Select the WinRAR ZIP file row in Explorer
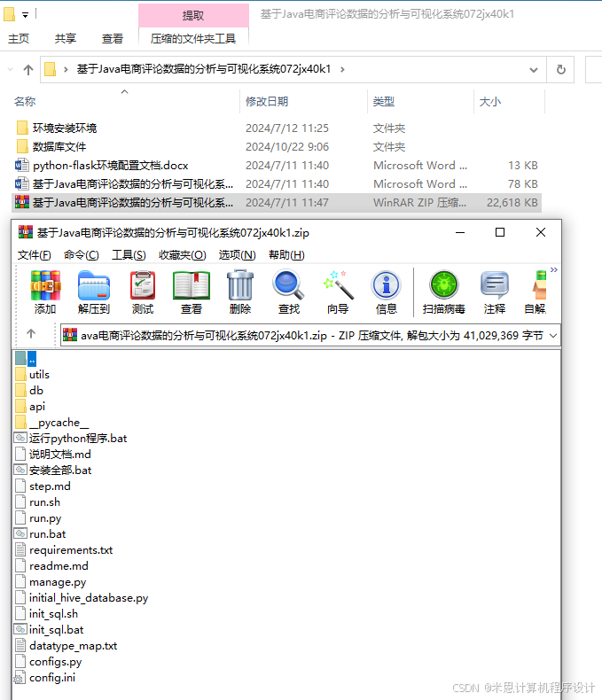602x700 pixels. pyautogui.click(x=277, y=203)
